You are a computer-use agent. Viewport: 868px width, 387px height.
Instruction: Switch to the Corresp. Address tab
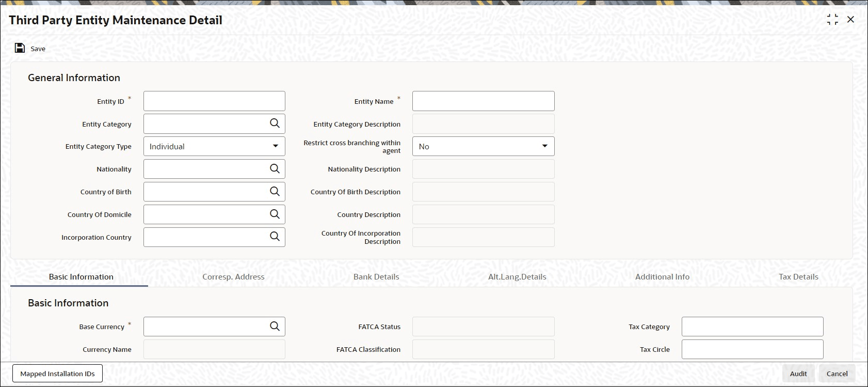pos(233,277)
